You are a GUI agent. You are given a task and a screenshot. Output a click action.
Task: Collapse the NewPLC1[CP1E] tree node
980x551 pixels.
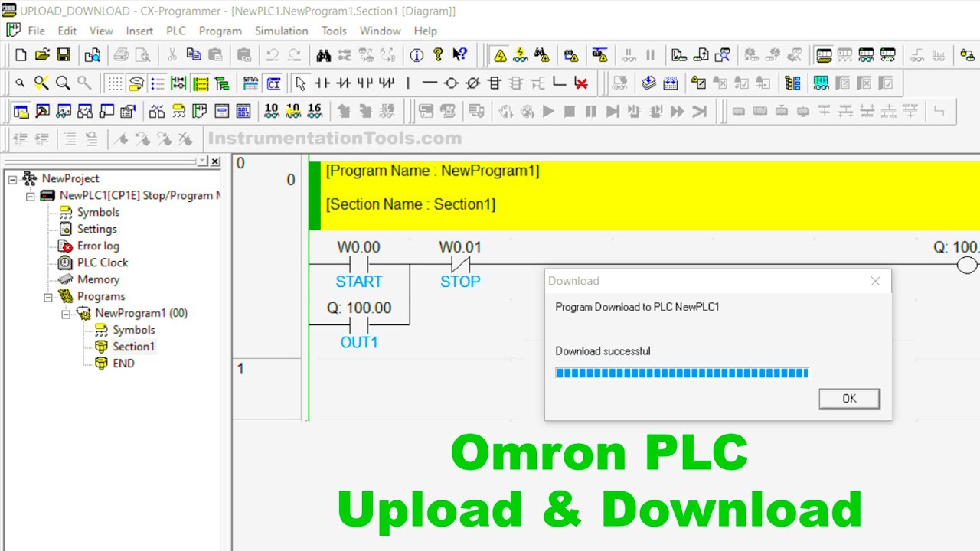click(31, 195)
